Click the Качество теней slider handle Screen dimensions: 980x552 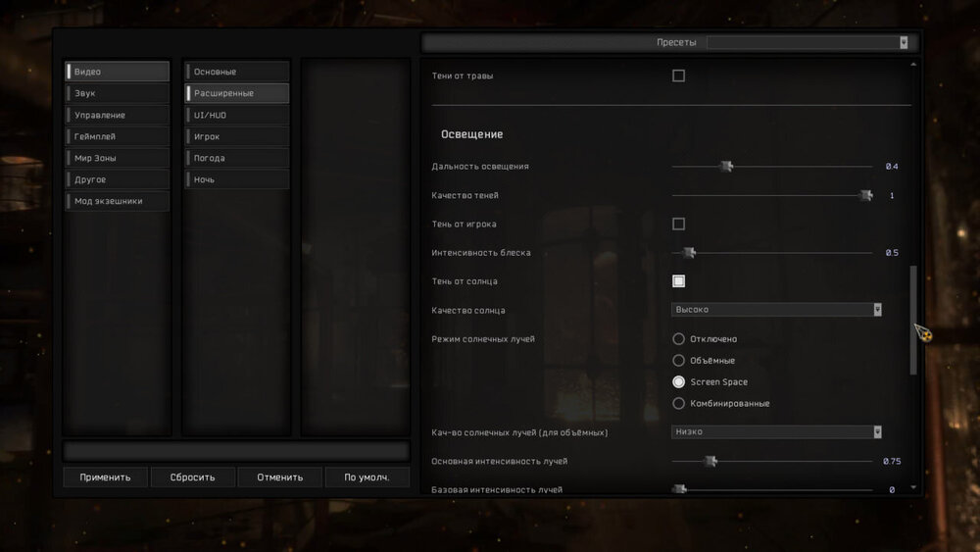[865, 195]
